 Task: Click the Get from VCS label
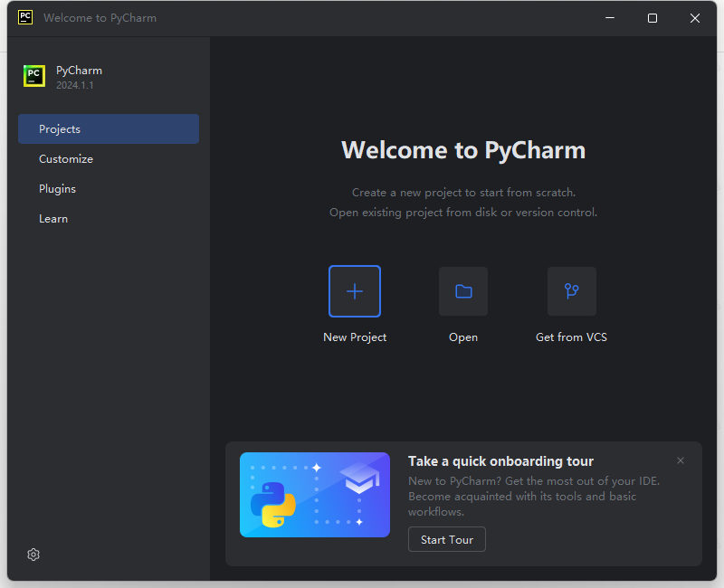pos(571,337)
